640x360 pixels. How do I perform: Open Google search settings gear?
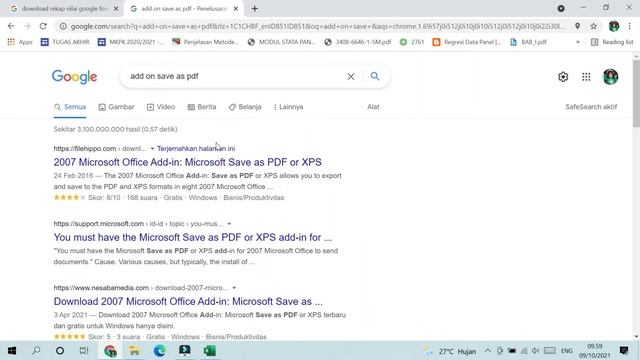pos(563,77)
